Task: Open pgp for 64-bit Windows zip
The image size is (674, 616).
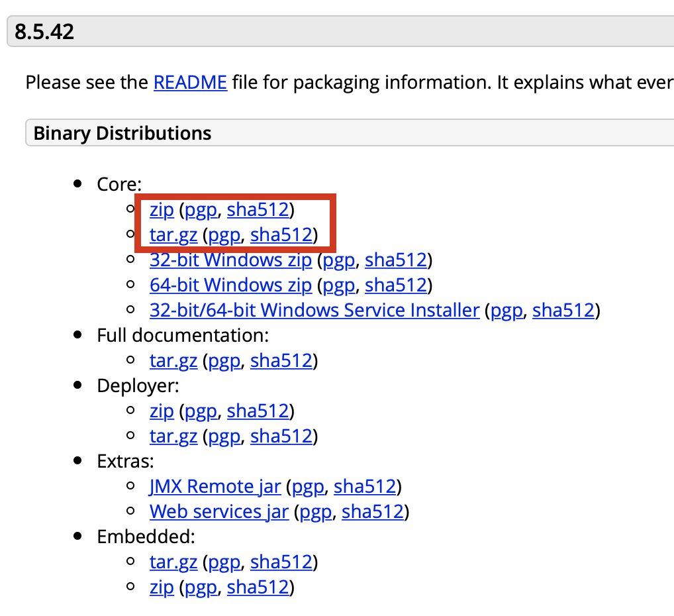Action: click(x=339, y=285)
